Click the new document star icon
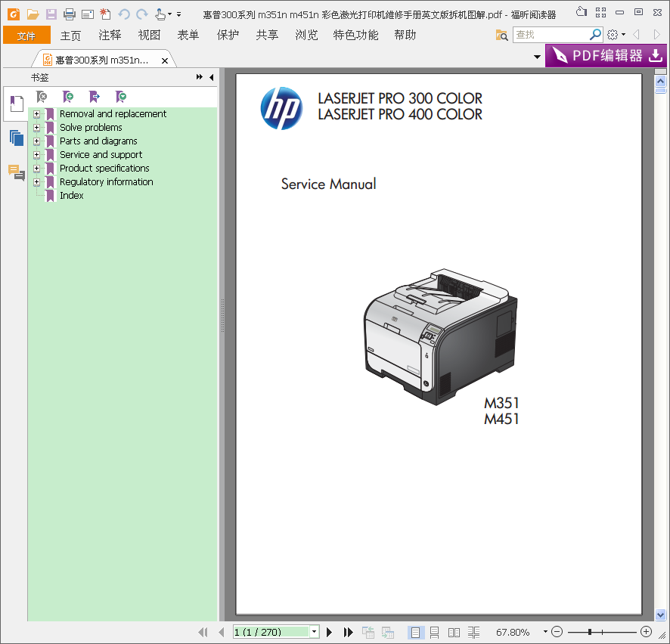This screenshot has width=670, height=644. 105,14
